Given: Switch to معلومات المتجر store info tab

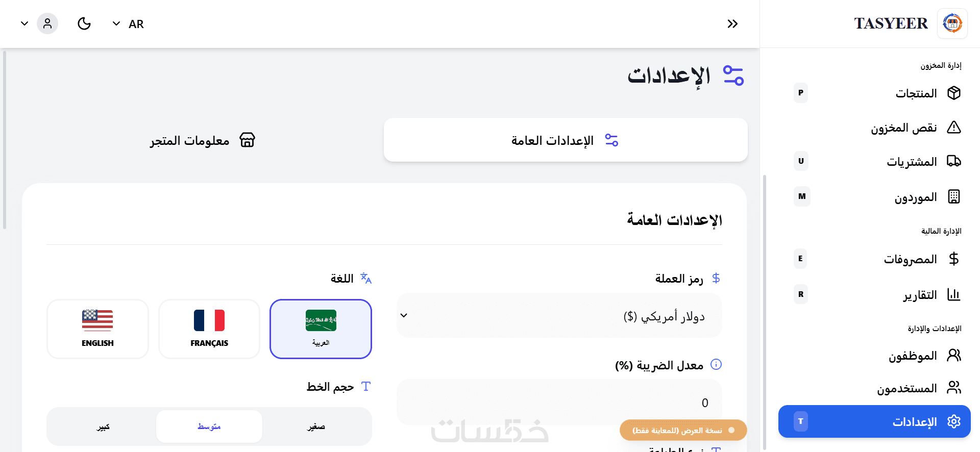Looking at the screenshot, I should (203, 140).
